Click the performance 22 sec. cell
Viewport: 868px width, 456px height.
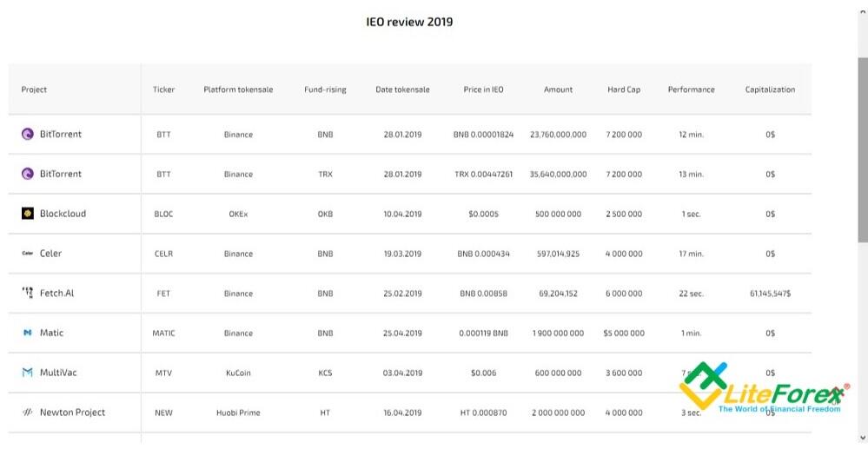691,294
